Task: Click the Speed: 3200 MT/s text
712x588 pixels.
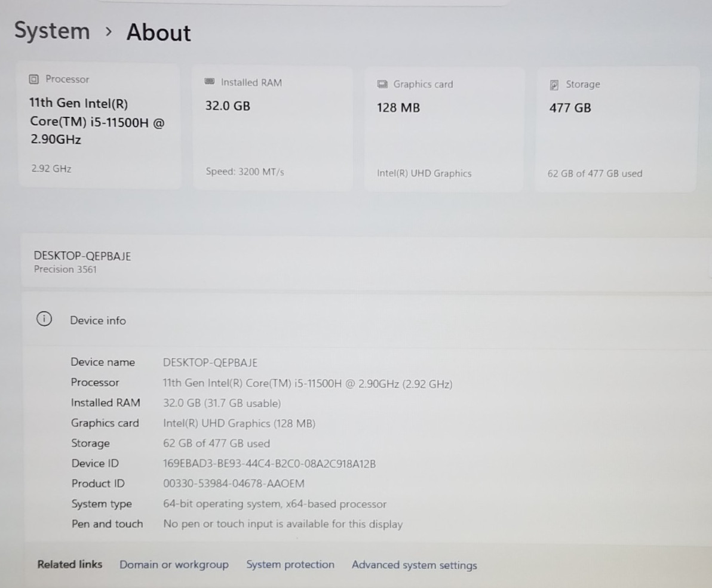Action: click(x=245, y=171)
